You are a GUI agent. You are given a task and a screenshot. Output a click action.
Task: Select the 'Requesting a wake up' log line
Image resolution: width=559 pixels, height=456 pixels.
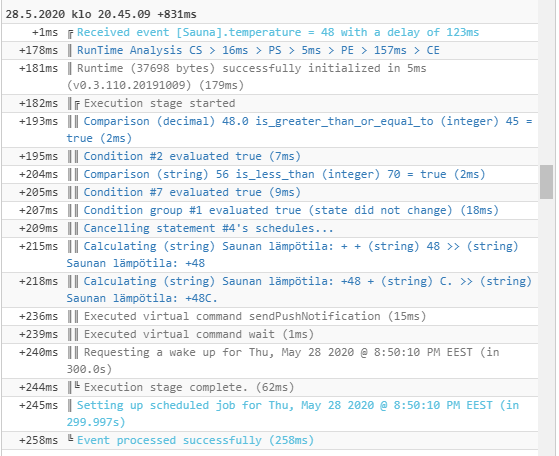click(270, 361)
